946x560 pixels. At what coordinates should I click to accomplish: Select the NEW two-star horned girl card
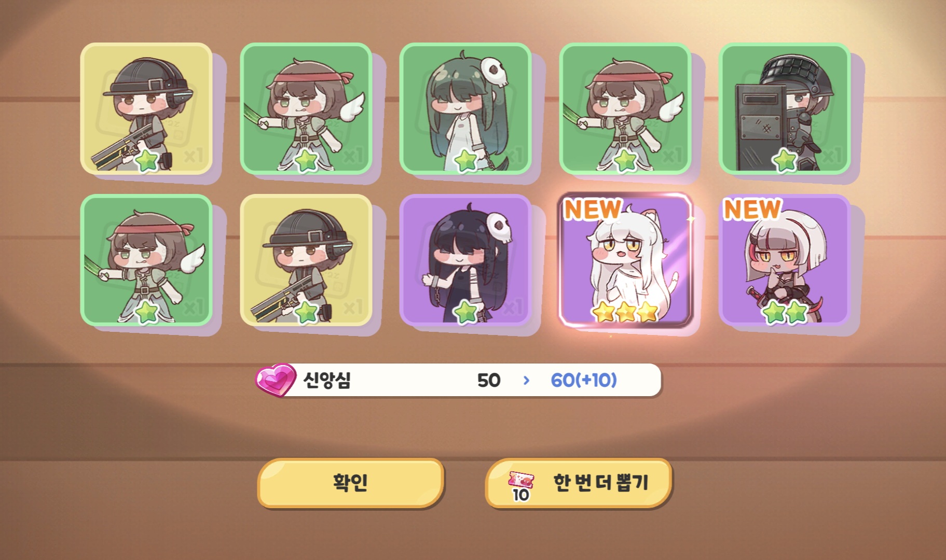tap(784, 260)
